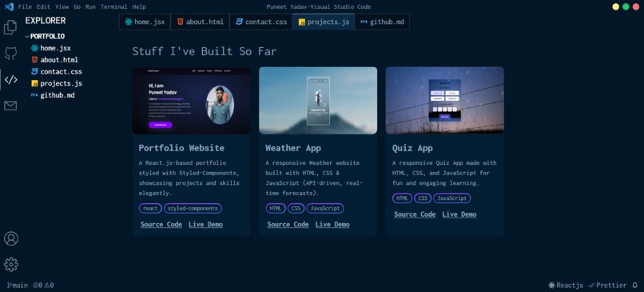
Task: Click the Quiz App preview thumbnail
Action: [x=445, y=101]
